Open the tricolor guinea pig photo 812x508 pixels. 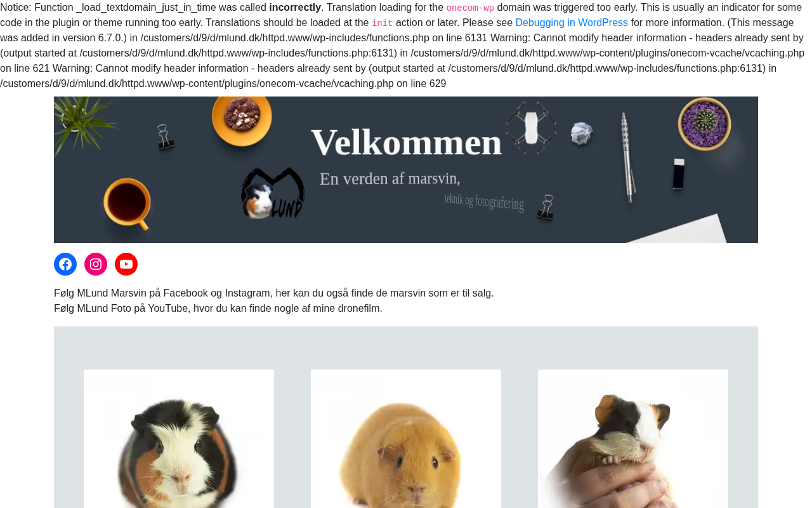tap(179, 439)
